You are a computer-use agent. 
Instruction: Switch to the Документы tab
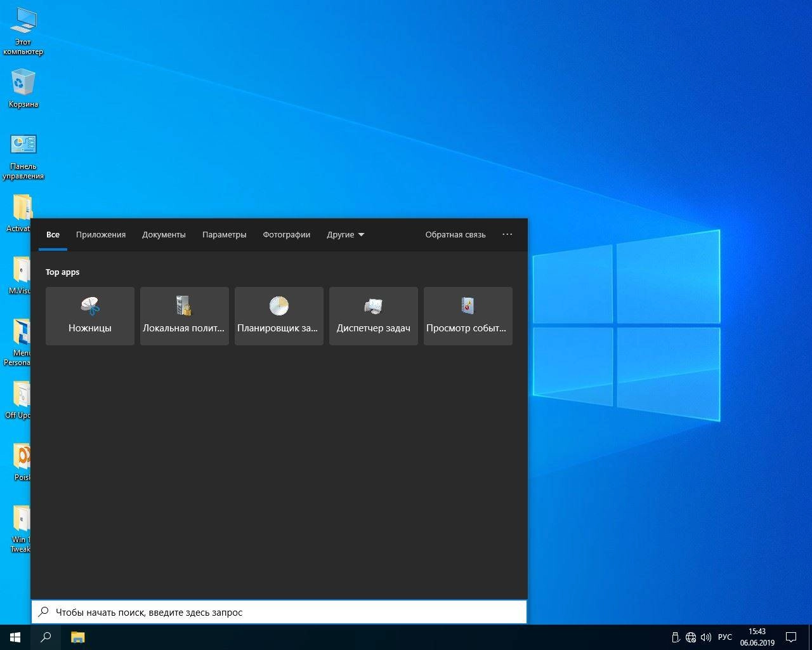(x=164, y=234)
